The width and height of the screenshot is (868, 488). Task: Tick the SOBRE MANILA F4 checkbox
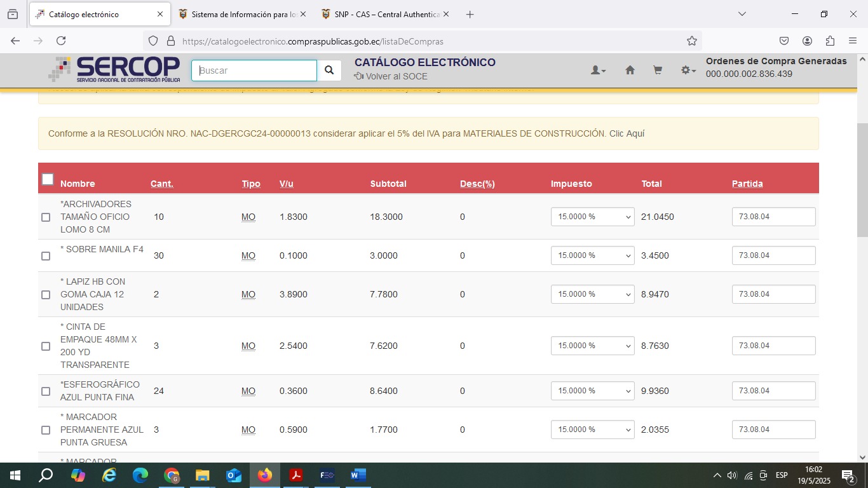pos(46,256)
